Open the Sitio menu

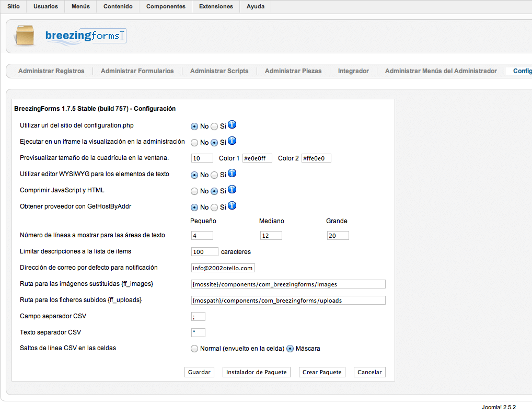[x=14, y=6]
